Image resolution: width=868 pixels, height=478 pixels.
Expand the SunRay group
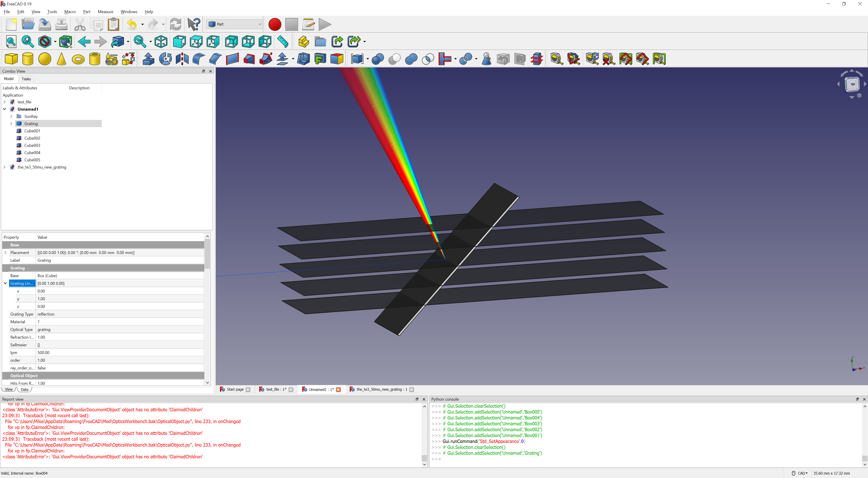11,116
